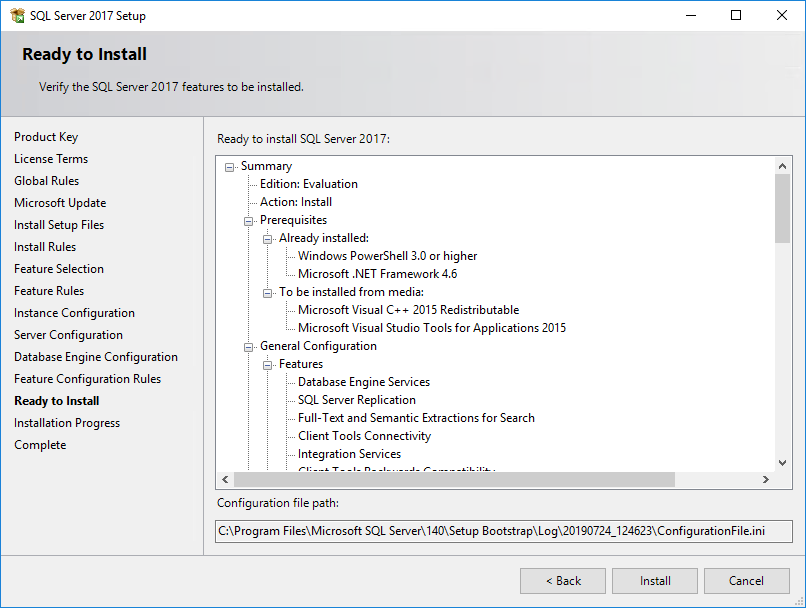The width and height of the screenshot is (806, 608).
Task: Cancel the SQL Server setup
Action: pyautogui.click(x=746, y=581)
